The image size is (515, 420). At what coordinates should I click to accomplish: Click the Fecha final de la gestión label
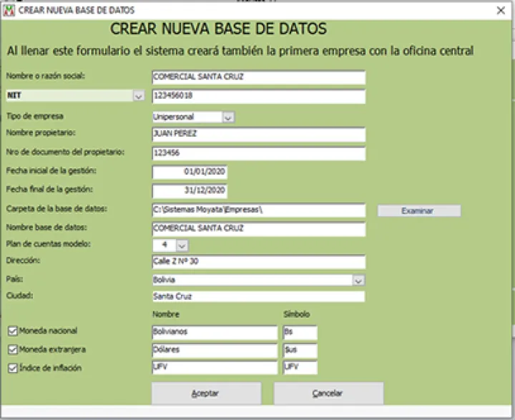[49, 190]
